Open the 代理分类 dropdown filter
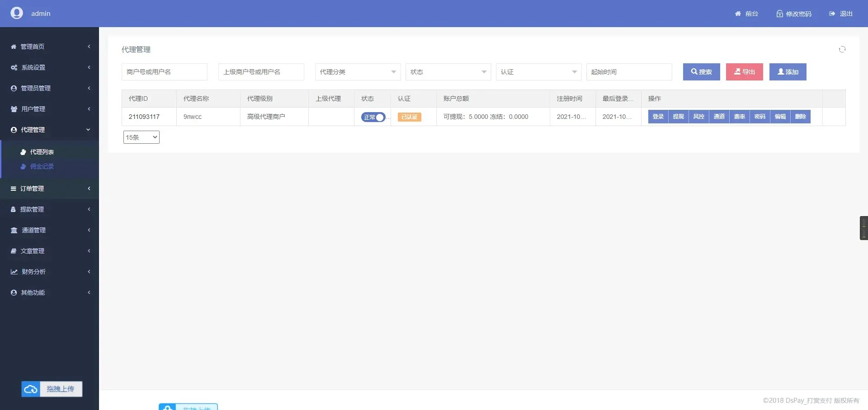The width and height of the screenshot is (868, 410). (358, 72)
